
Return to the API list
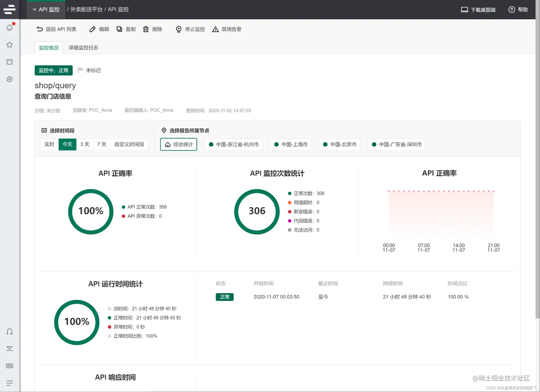(56, 29)
